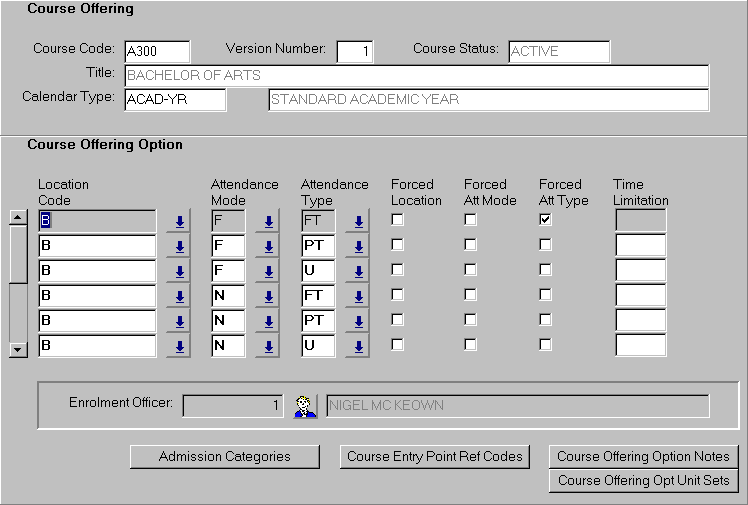Open Location Code lookup arrow in fourth row

(180, 296)
